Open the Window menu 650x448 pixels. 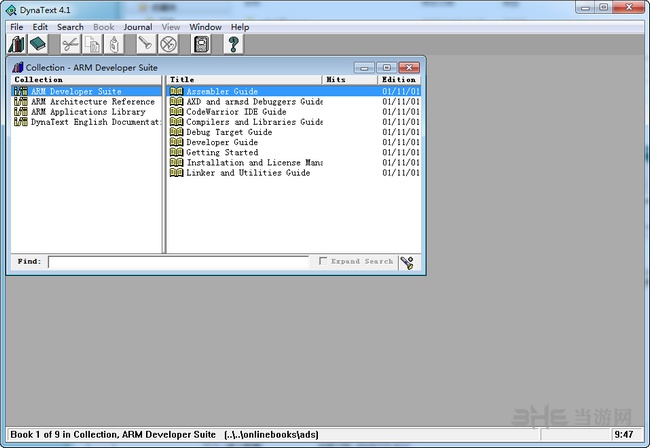click(x=205, y=27)
